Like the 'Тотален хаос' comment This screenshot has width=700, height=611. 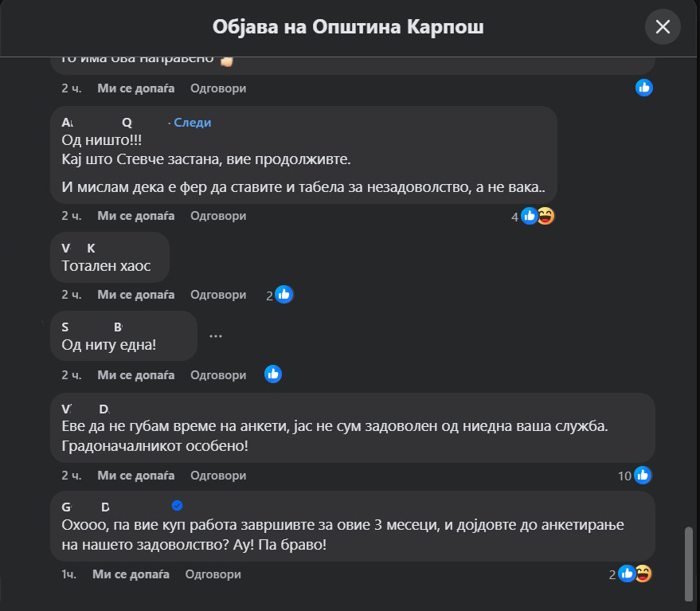click(x=135, y=295)
